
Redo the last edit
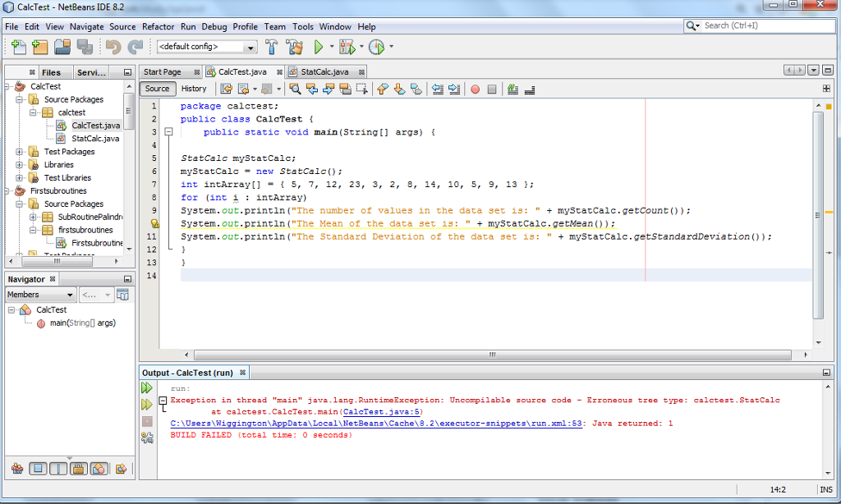pyautogui.click(x=136, y=47)
